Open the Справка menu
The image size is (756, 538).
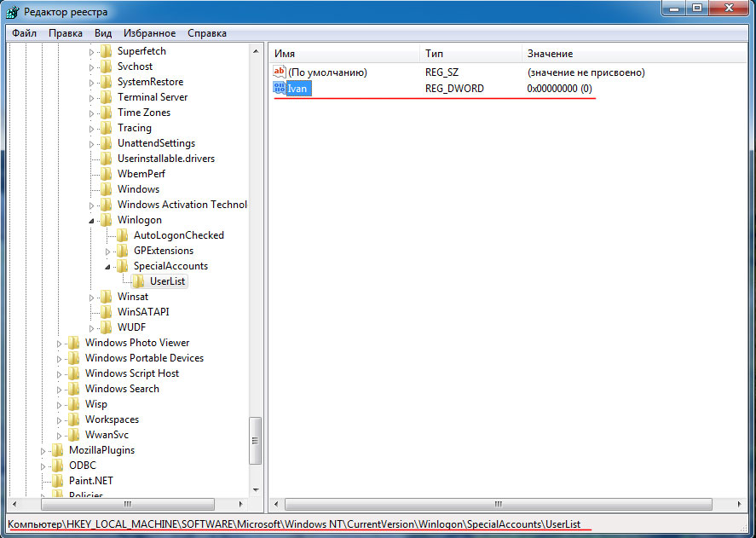(x=207, y=33)
